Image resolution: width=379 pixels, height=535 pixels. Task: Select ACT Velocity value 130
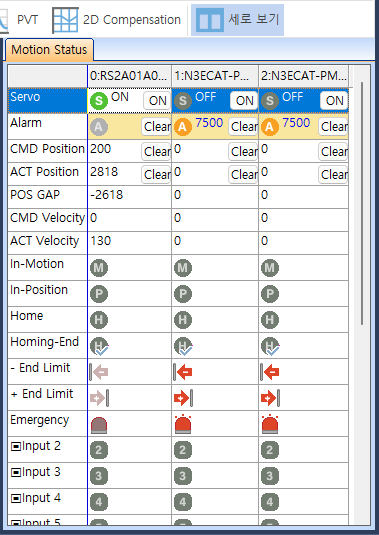click(101, 241)
